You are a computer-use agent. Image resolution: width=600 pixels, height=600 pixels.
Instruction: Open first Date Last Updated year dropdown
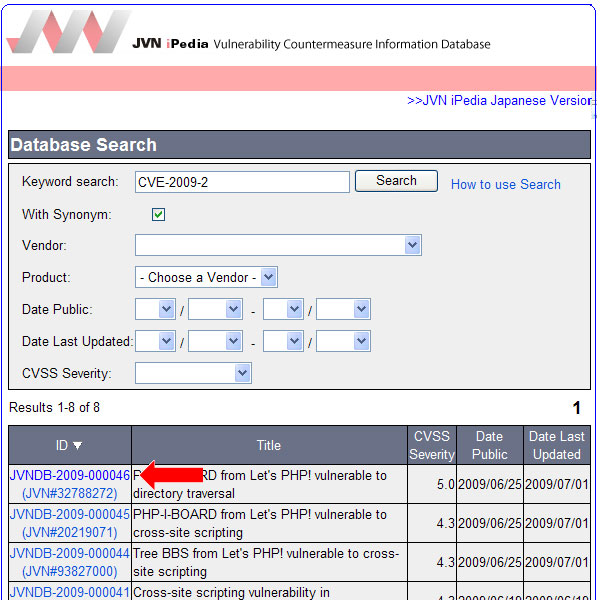[x=155, y=341]
